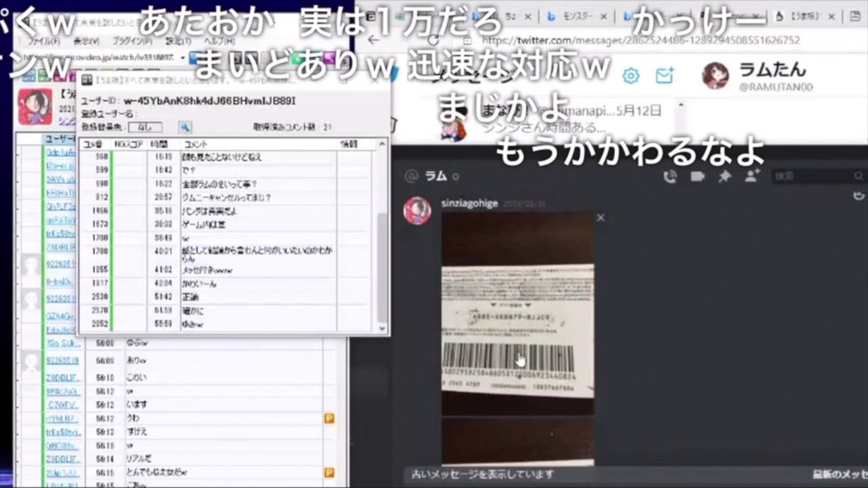
Task: Click Discord add friends to DM icon
Action: coord(751,176)
